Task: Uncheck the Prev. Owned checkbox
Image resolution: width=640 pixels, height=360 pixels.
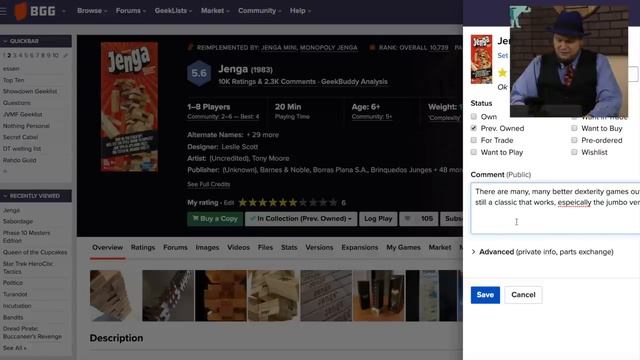Action: pos(473,128)
